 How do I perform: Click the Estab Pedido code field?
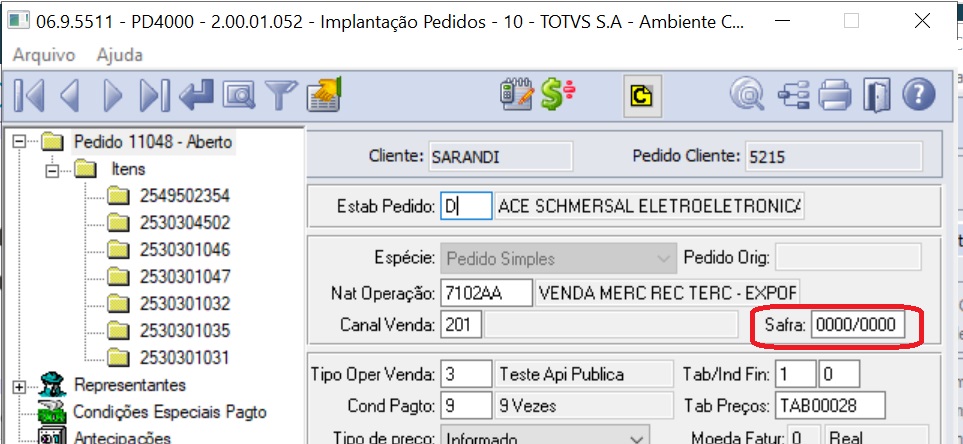(466, 206)
